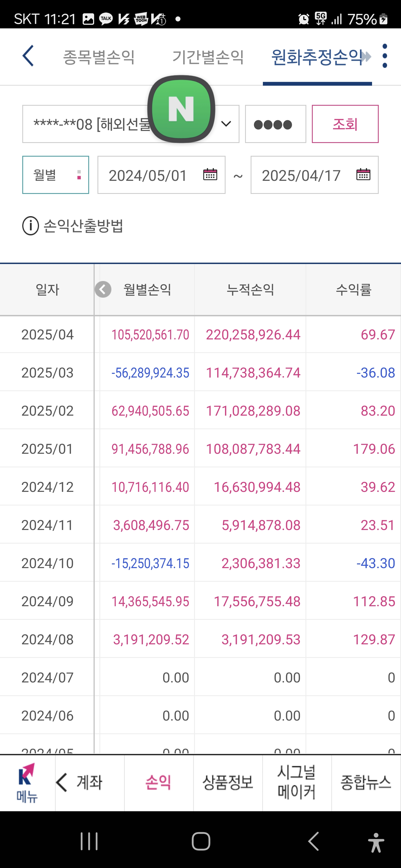The width and height of the screenshot is (401, 868).
Task: Tap 월별손익 column header
Action: pyautogui.click(x=147, y=289)
